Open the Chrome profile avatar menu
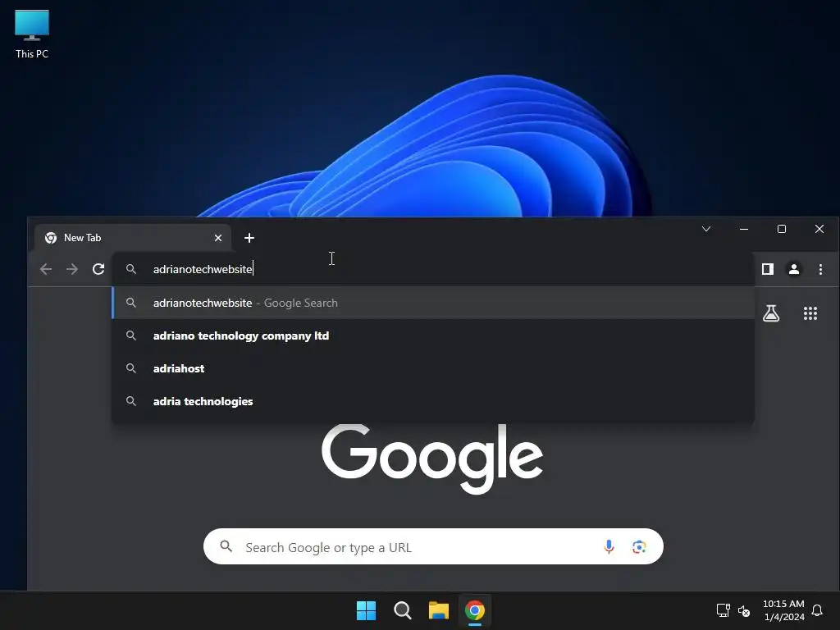The image size is (840, 630). pos(794,269)
